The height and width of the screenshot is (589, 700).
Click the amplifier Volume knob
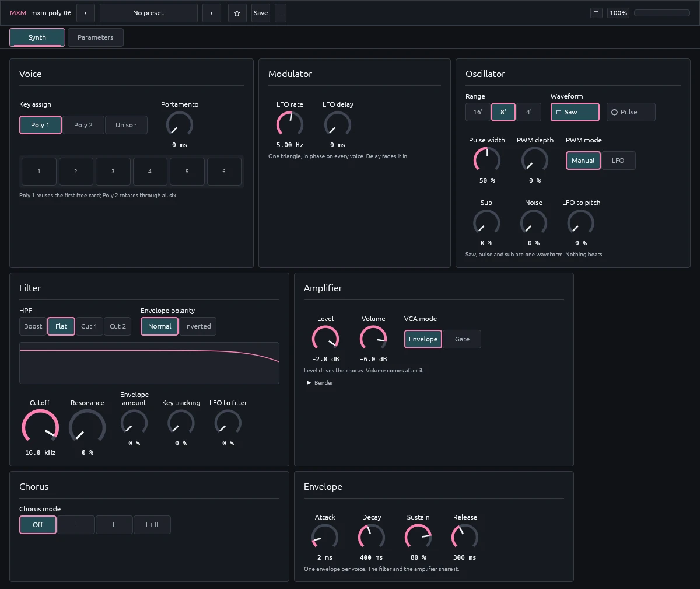[x=373, y=339]
